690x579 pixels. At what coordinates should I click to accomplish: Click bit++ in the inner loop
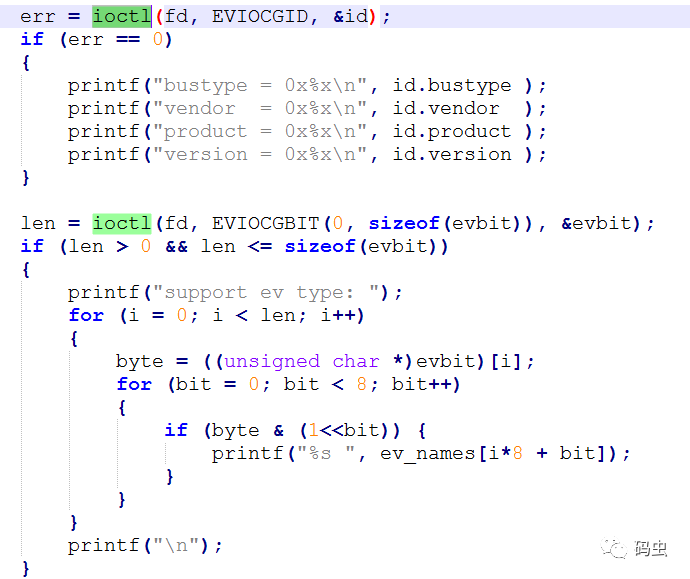pyautogui.click(x=422, y=385)
